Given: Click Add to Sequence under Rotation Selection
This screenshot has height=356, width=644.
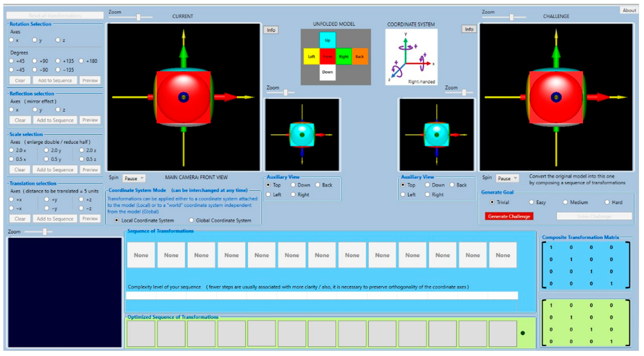Looking at the screenshot, I should click(55, 80).
